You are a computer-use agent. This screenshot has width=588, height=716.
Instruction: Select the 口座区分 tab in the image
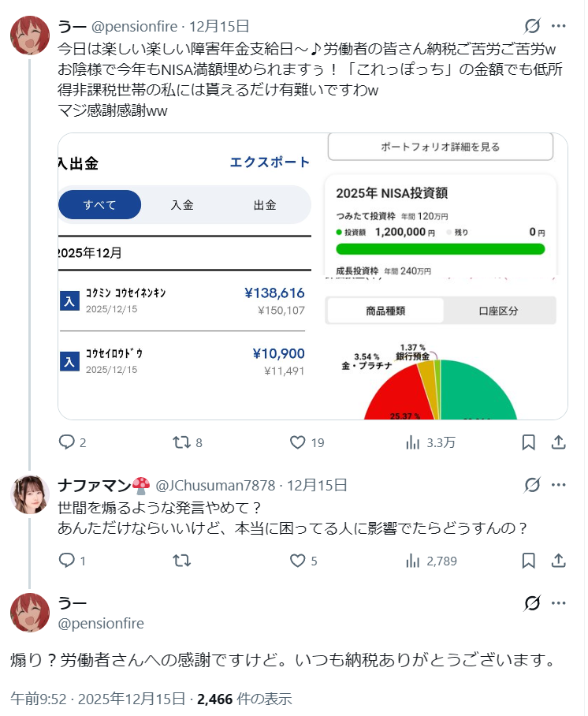(x=499, y=311)
